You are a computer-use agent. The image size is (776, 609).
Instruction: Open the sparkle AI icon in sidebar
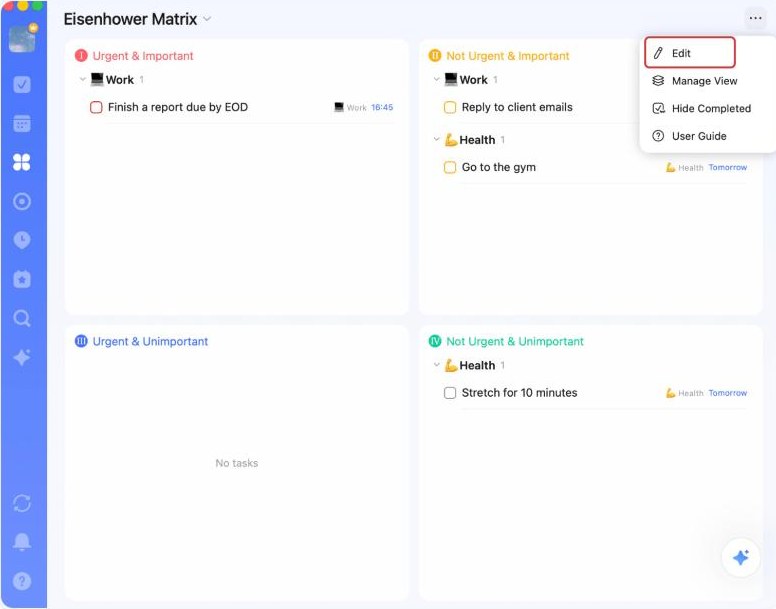[22, 357]
